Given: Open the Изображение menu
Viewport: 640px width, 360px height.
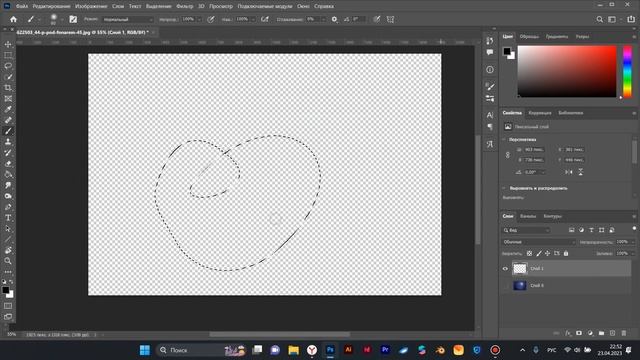Looking at the screenshot, I should tap(91, 6).
